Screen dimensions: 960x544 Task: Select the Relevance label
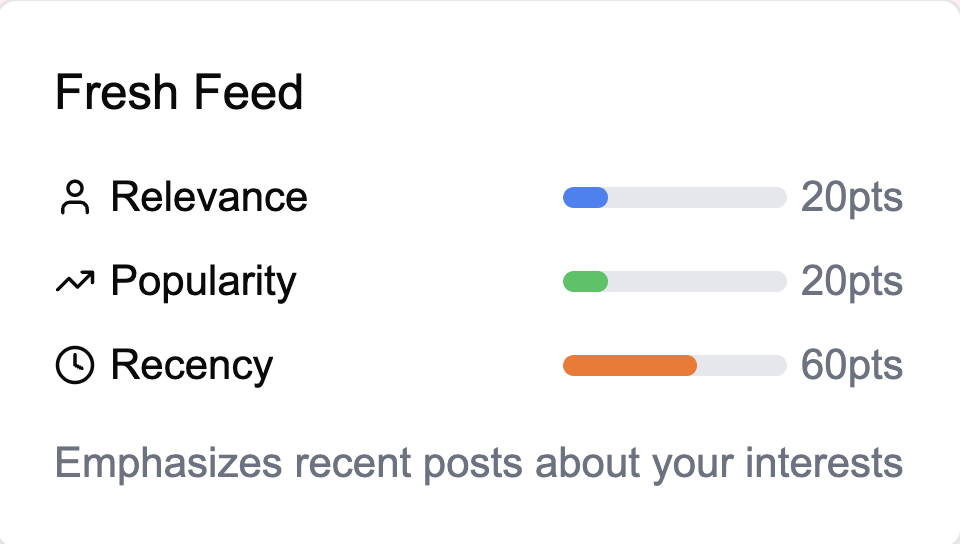coord(209,198)
